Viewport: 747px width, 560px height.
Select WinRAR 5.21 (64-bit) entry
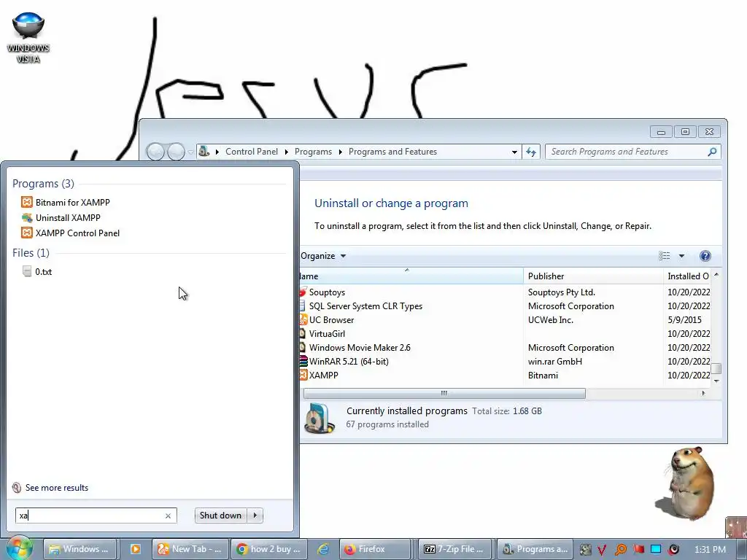[505, 362]
